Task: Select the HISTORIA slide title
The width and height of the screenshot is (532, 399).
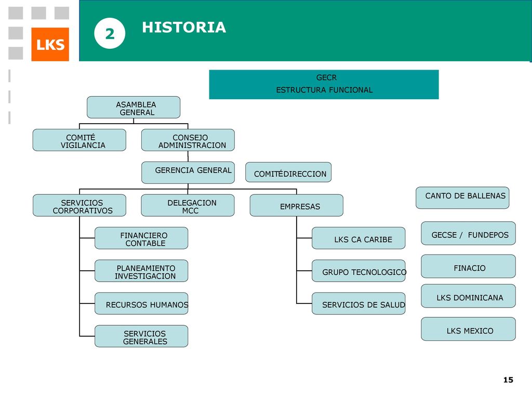Action: point(184,27)
